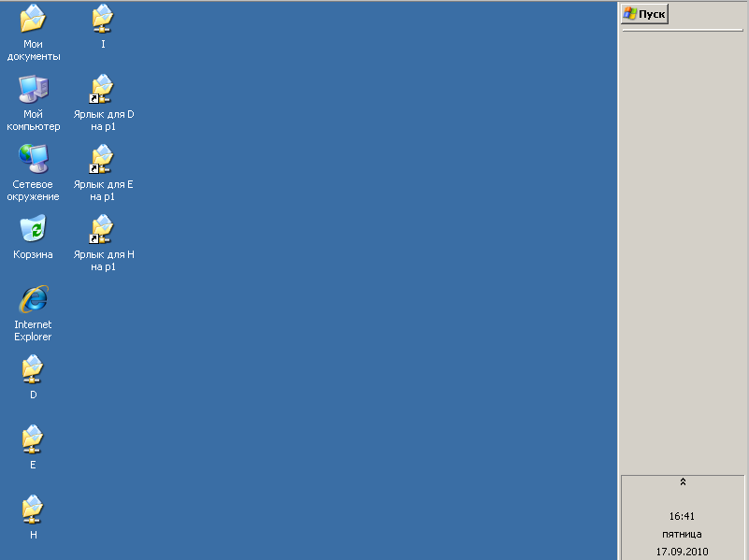Screen dimensions: 749x560
Task: Click the taskbar separator line under Пуск
Action: coord(683,31)
